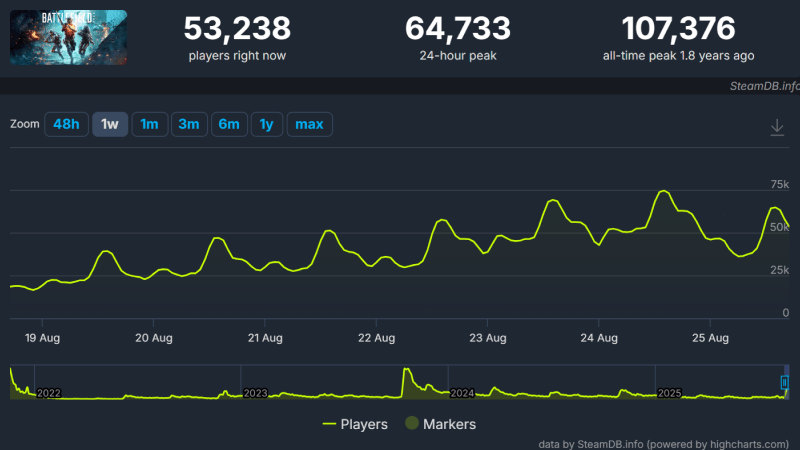Screen dimensions: 800x450
Task: Select the 6m zoom range
Action: (x=229, y=124)
